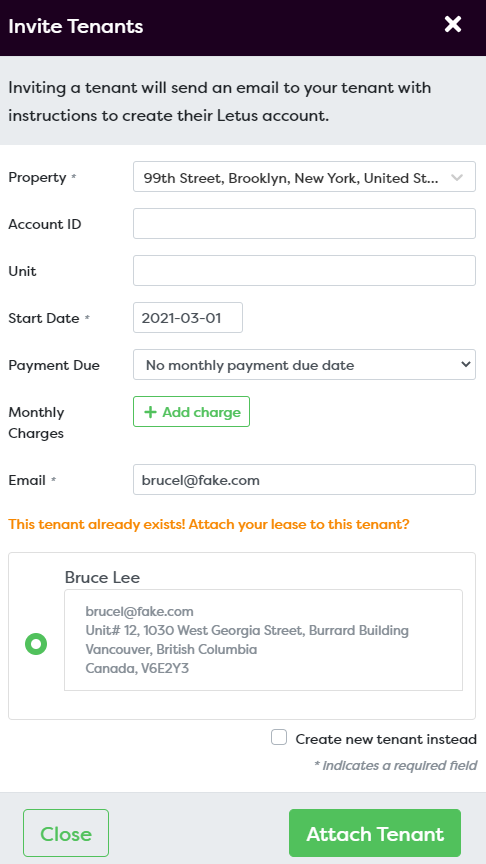Edit the Email field containing brucel@fake.com

(x=304, y=479)
